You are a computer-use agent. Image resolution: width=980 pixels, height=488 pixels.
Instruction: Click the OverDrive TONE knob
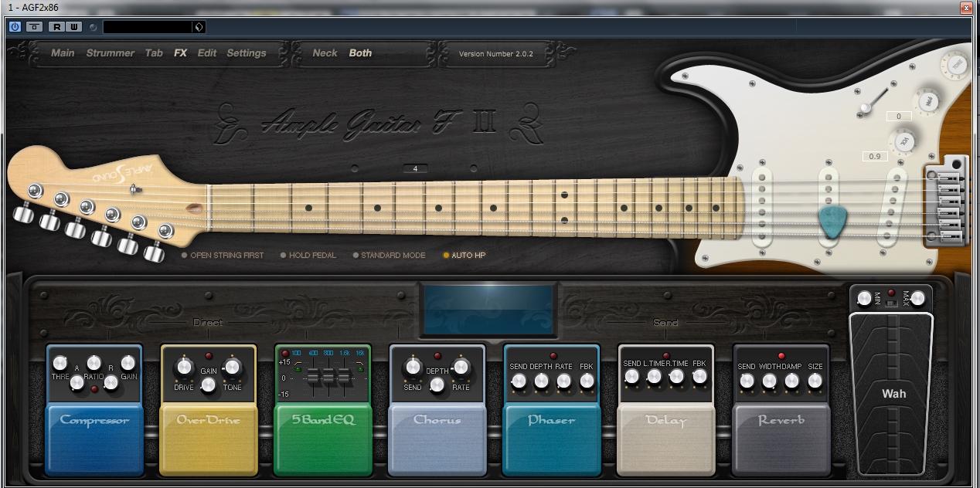tap(233, 367)
